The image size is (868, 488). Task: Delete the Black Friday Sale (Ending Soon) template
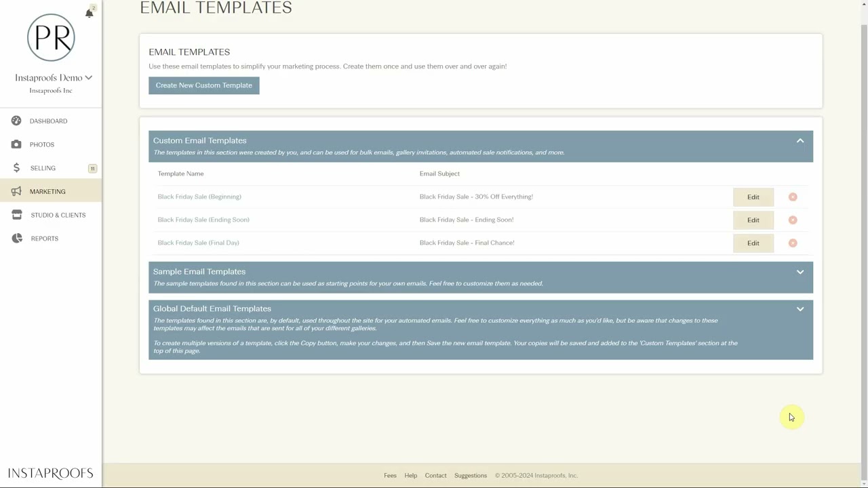click(793, 220)
